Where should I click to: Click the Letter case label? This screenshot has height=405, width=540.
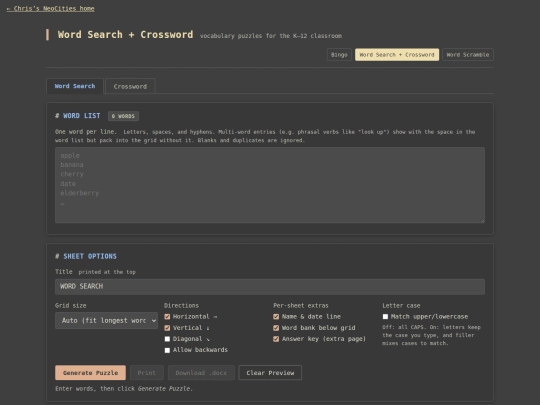tap(401, 305)
